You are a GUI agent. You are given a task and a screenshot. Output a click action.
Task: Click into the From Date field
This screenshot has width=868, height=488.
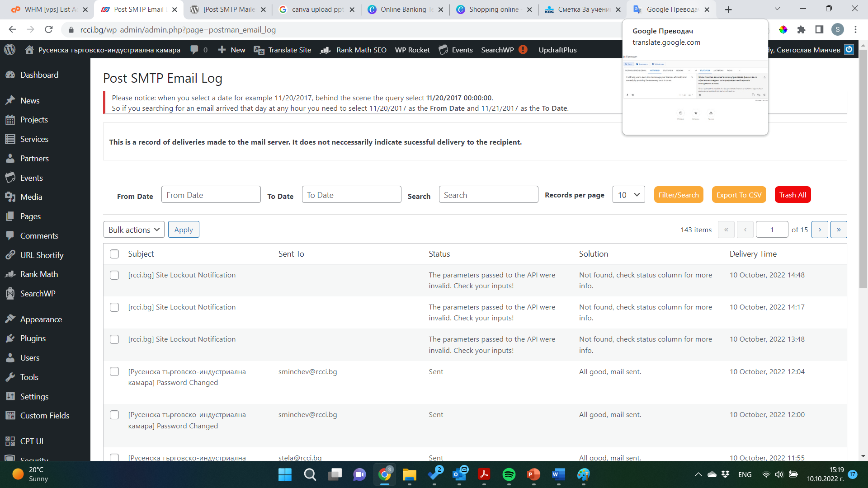coord(211,195)
